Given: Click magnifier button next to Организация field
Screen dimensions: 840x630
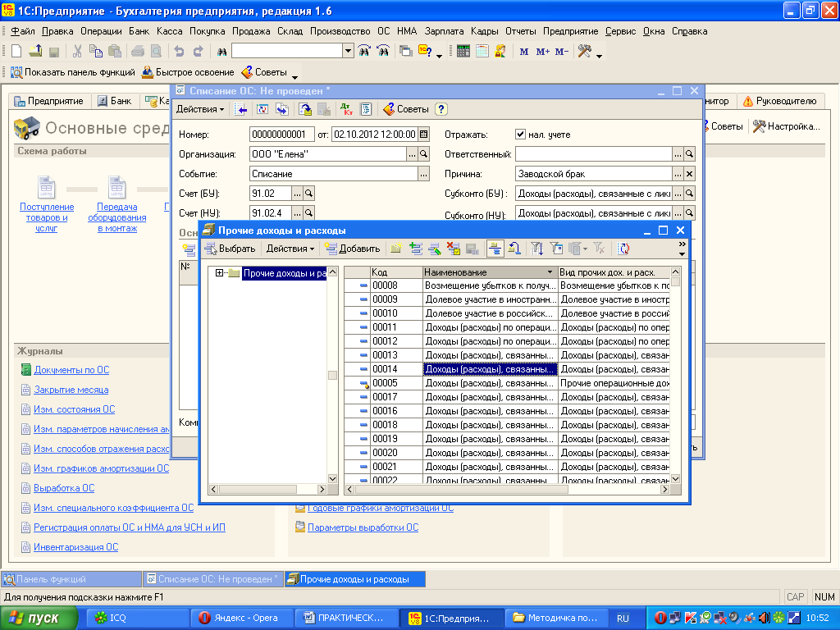Looking at the screenshot, I should click(x=424, y=154).
